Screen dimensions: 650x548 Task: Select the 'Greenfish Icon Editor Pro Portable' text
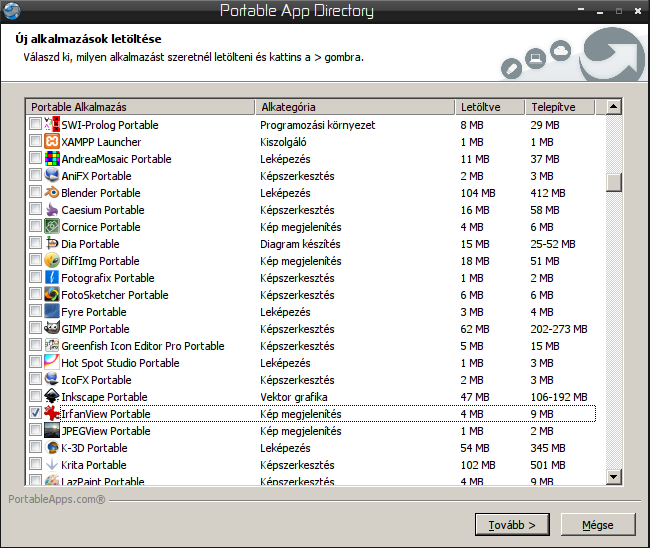coord(143,346)
